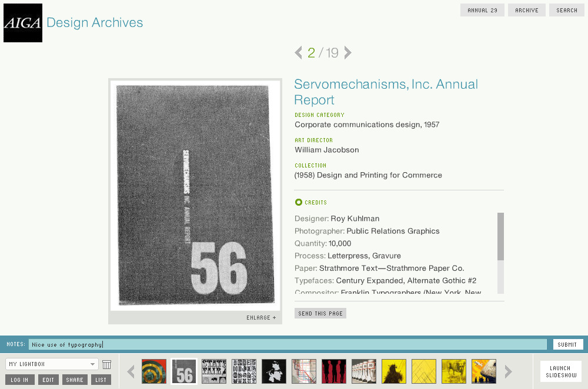Launch the slideshow
This screenshot has width=588, height=389.
click(x=561, y=372)
